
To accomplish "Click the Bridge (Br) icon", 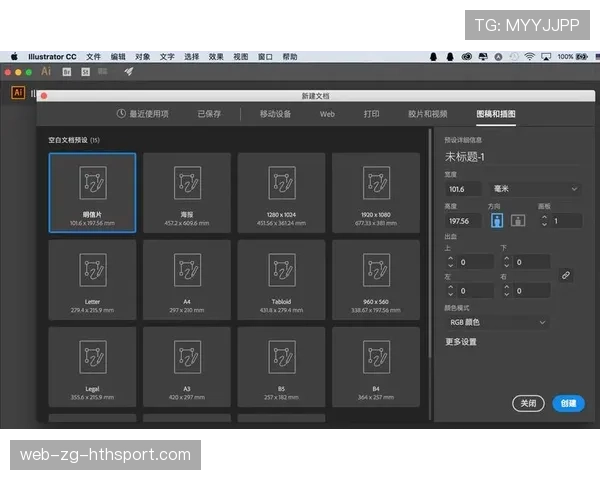I will point(67,72).
